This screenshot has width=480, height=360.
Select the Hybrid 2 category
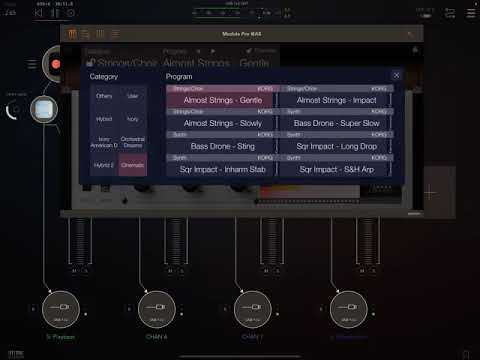(104, 165)
